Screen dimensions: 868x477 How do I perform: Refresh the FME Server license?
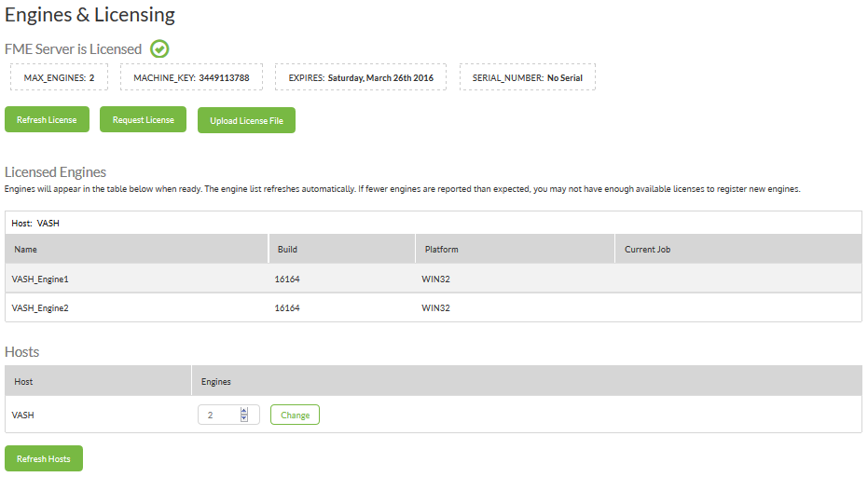(47, 119)
